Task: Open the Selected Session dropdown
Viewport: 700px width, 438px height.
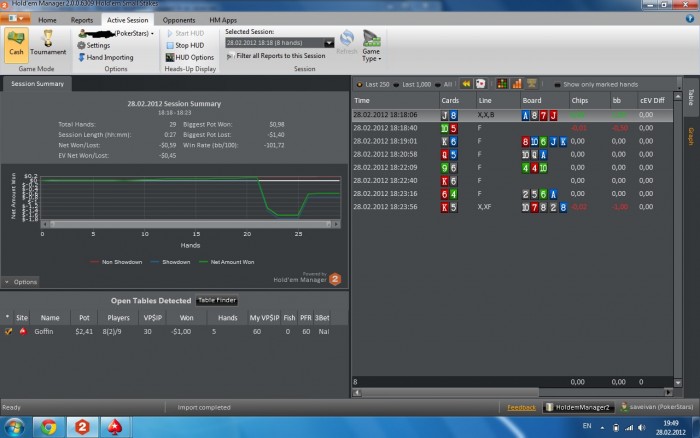Action: pos(329,43)
